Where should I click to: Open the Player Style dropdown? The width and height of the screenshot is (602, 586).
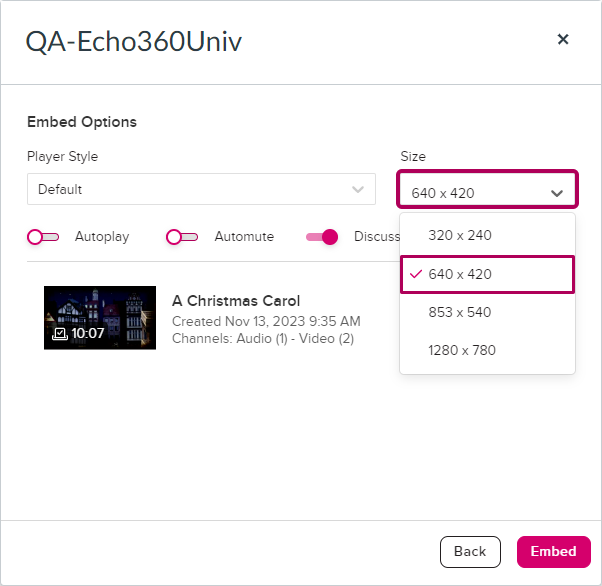(x=201, y=189)
